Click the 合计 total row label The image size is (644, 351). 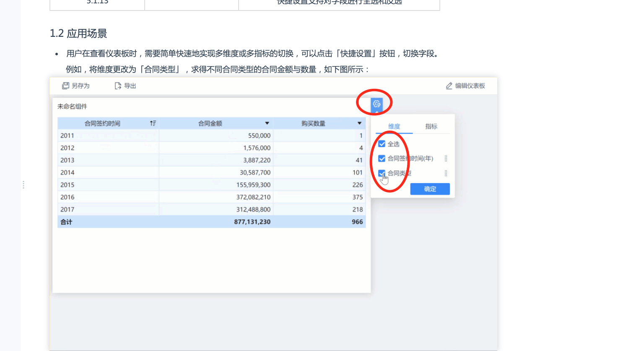66,222
